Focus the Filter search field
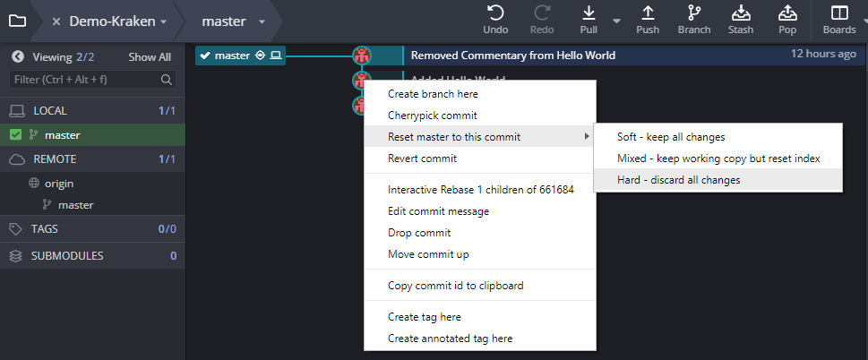 (93, 80)
